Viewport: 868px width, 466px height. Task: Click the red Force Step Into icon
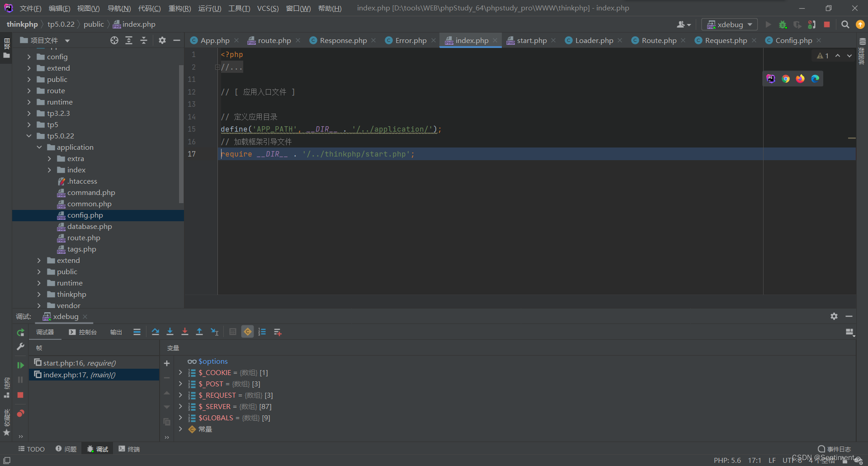coord(185,332)
